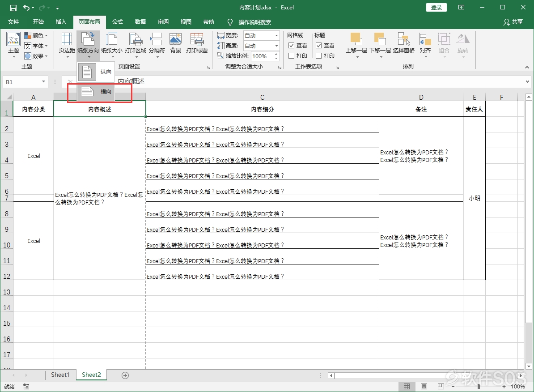Click the zoom in plus button

504,387
